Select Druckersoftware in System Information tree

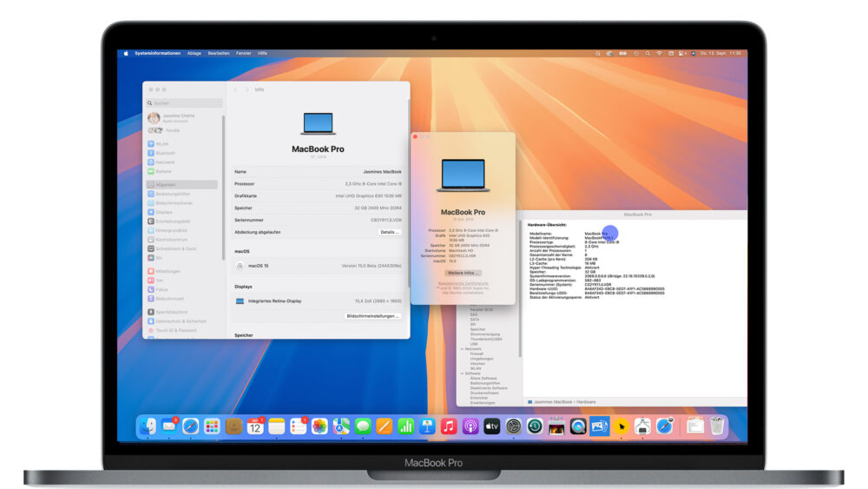(484, 393)
